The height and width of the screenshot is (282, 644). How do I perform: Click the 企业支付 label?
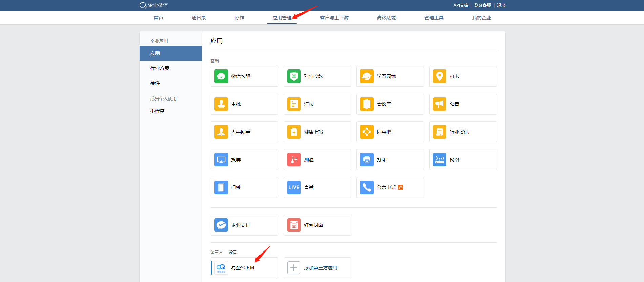[x=241, y=225]
